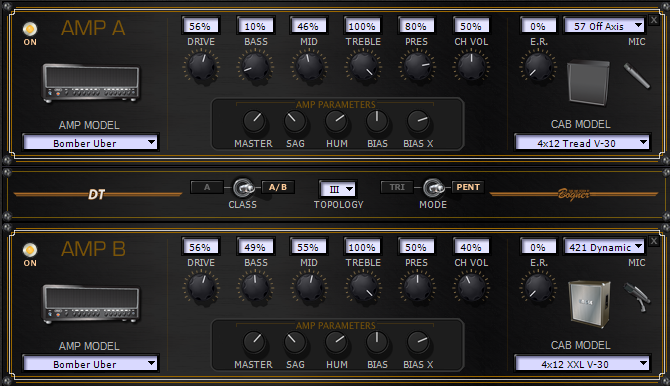This screenshot has height=386, width=670.
Task: Click the Amp B Mid knob
Action: tap(309, 287)
